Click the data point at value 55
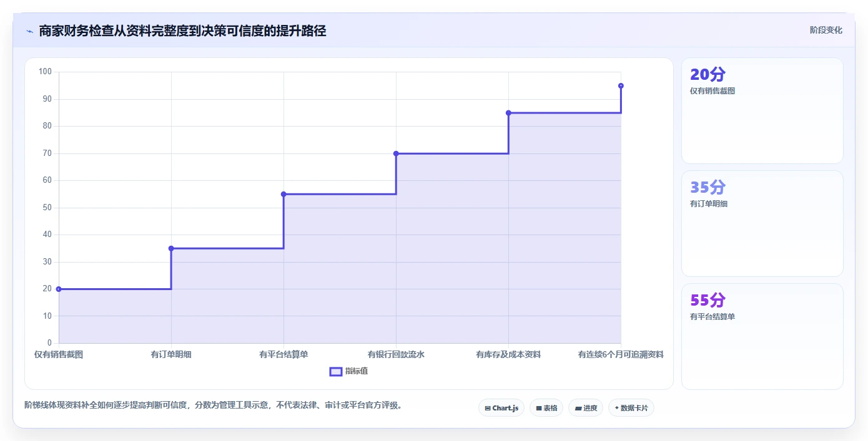Screen dimensions: 868x441 (x=284, y=194)
